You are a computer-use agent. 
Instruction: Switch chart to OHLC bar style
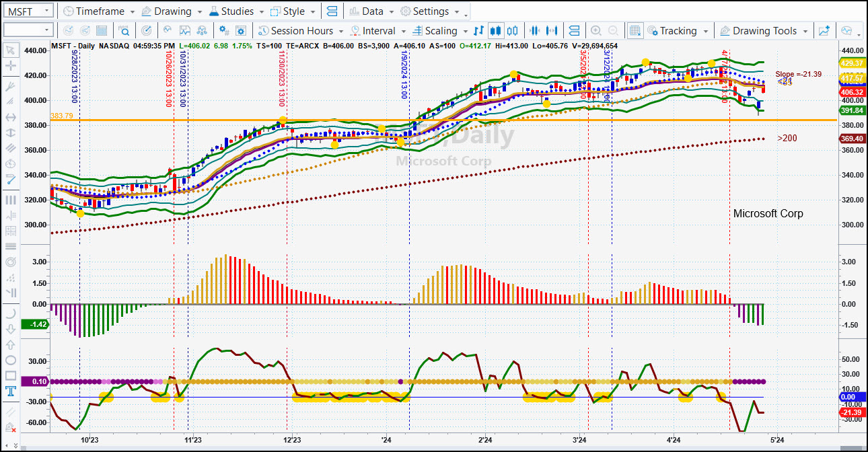[x=479, y=31]
